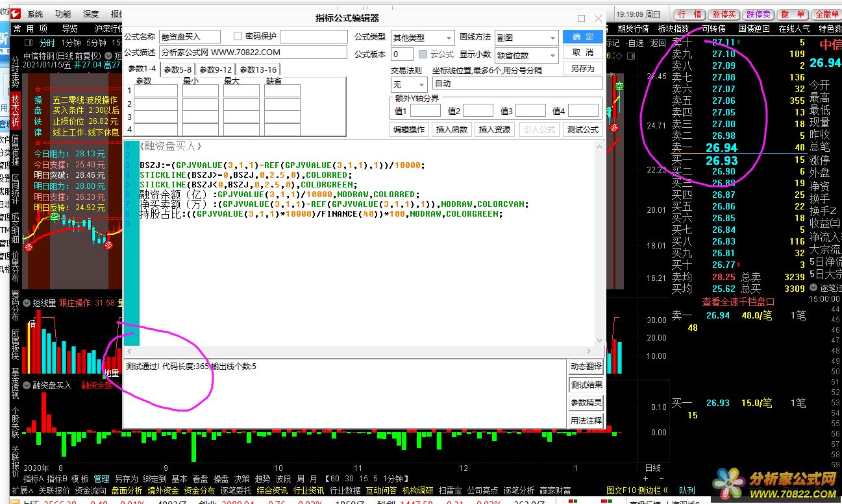Click 扫雷宝 in bottom bar

point(451,490)
